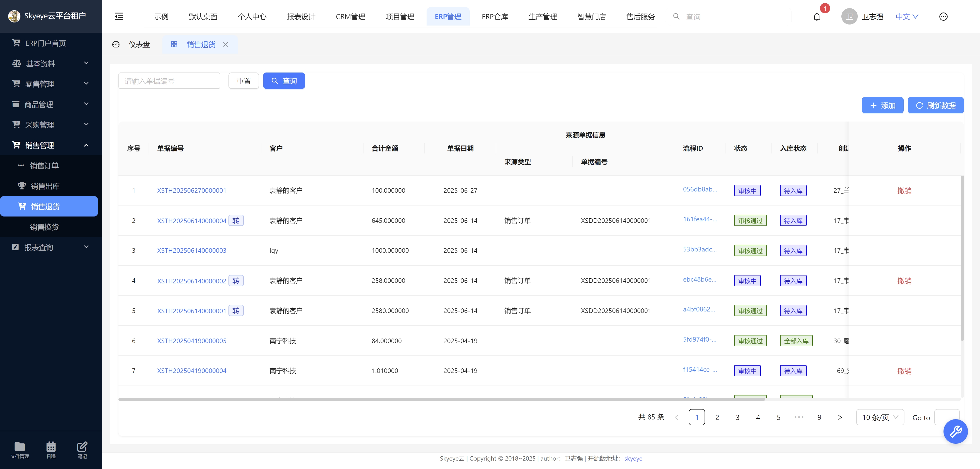Click 全部入库 status tag in row 6

[x=796, y=341]
